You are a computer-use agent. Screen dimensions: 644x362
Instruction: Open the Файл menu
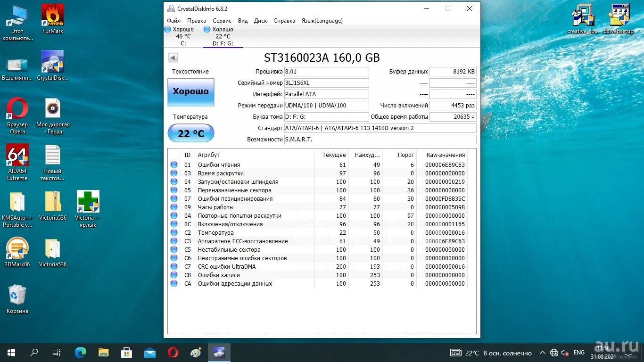point(173,21)
